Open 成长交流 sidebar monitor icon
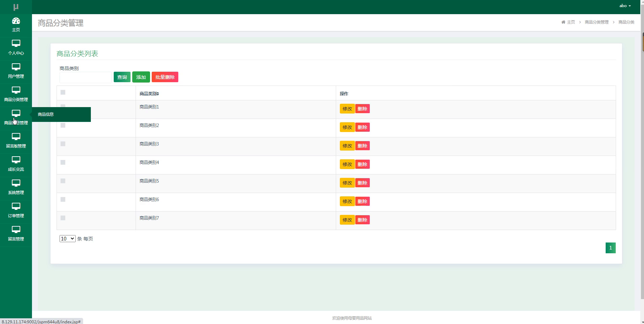Image resolution: width=644 pixels, height=324 pixels. click(x=16, y=160)
